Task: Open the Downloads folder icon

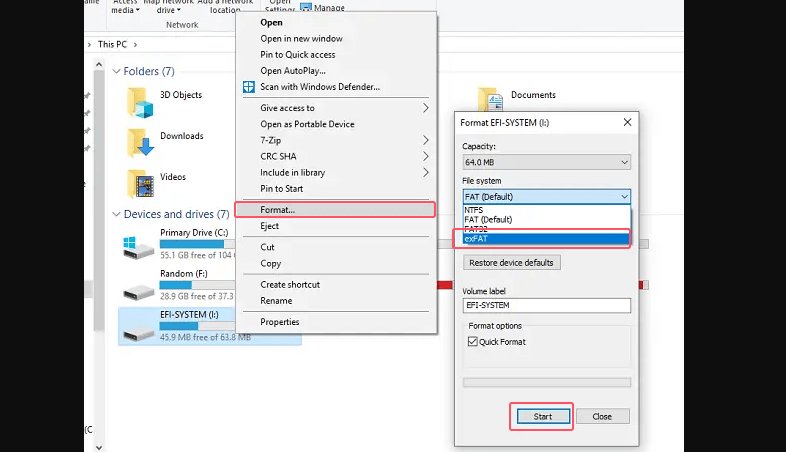Action: tap(139, 142)
